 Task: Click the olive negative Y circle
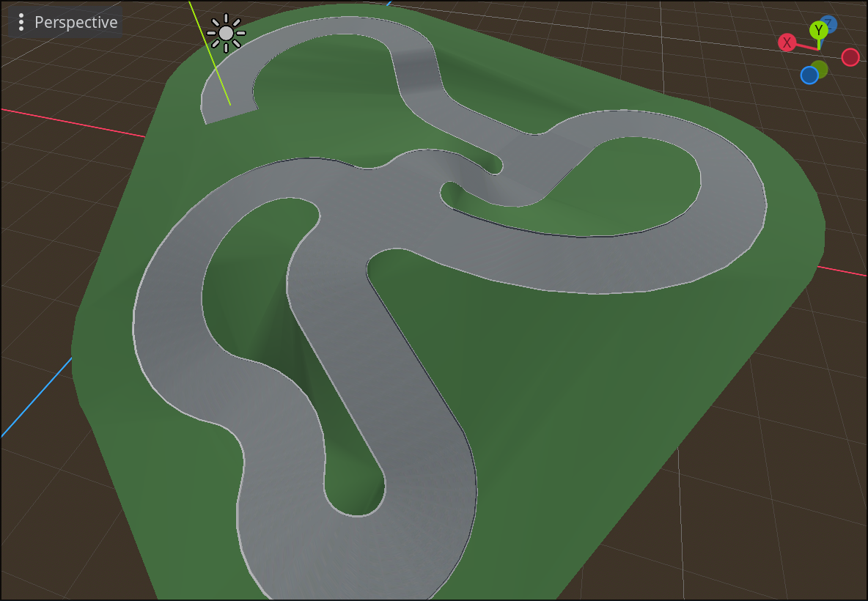click(x=821, y=69)
